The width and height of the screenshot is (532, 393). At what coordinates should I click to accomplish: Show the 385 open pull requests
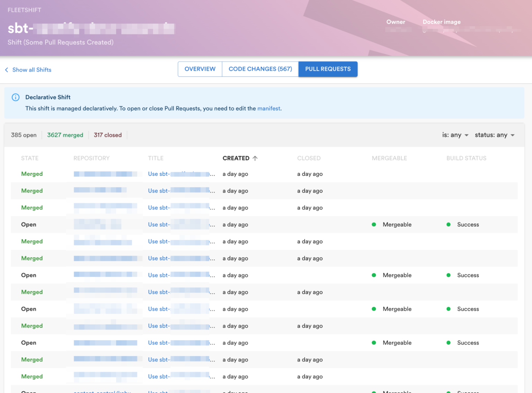pos(24,135)
